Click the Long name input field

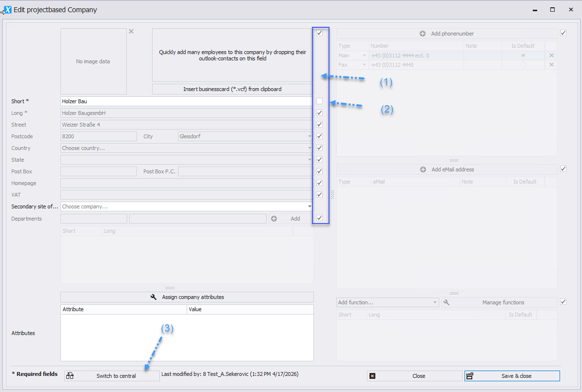click(x=187, y=113)
